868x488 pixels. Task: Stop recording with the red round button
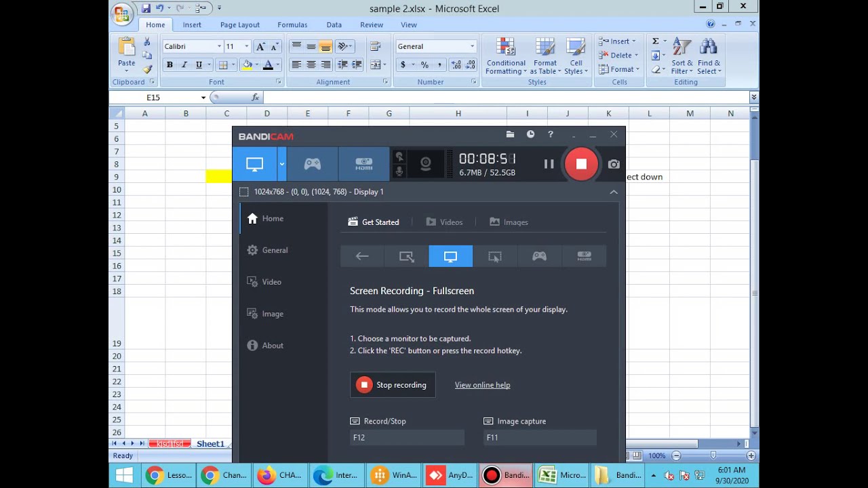click(581, 164)
